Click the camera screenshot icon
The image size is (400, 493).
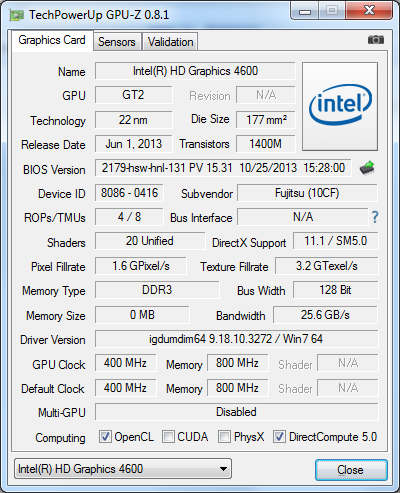click(x=376, y=40)
